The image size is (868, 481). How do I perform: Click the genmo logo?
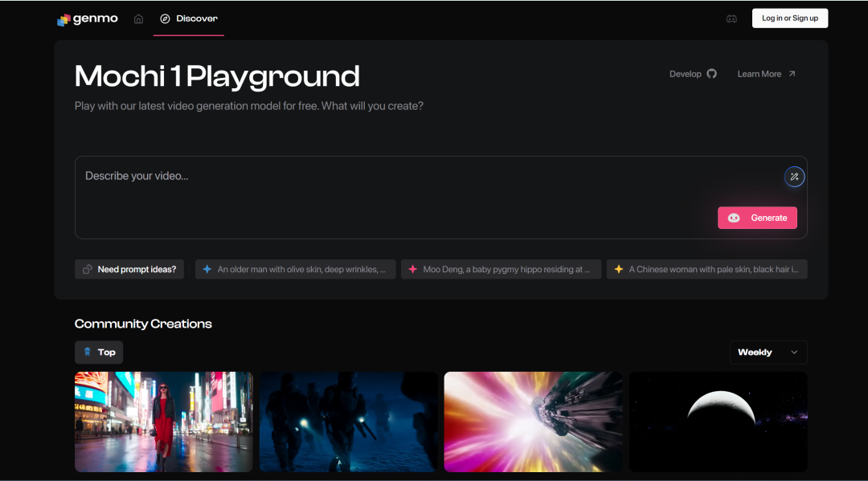[88, 18]
